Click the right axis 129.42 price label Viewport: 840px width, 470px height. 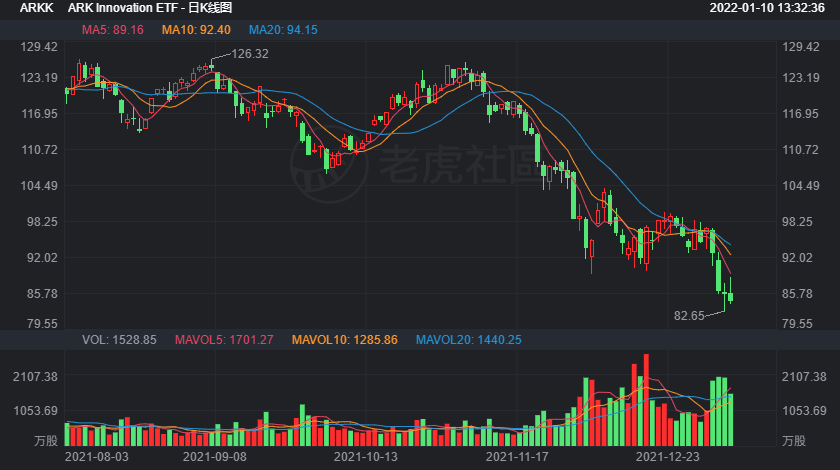tap(801, 47)
